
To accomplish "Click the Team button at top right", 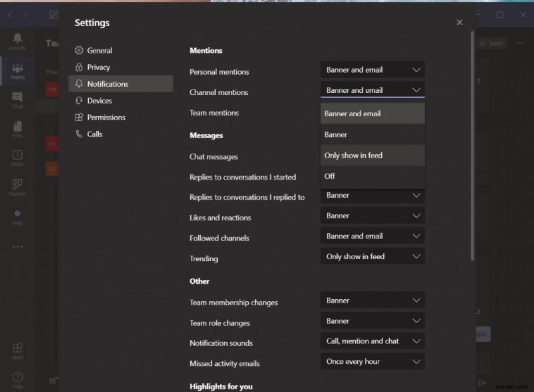I will (x=492, y=43).
